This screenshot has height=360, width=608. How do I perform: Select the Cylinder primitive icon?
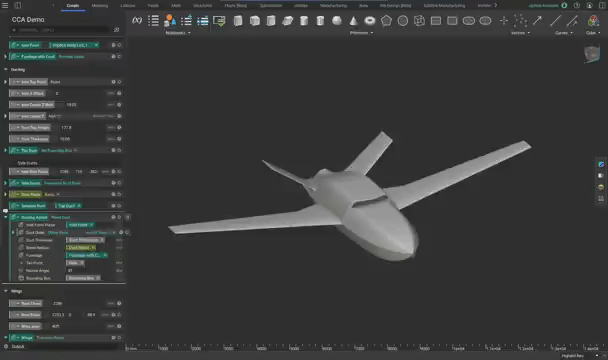(304, 21)
